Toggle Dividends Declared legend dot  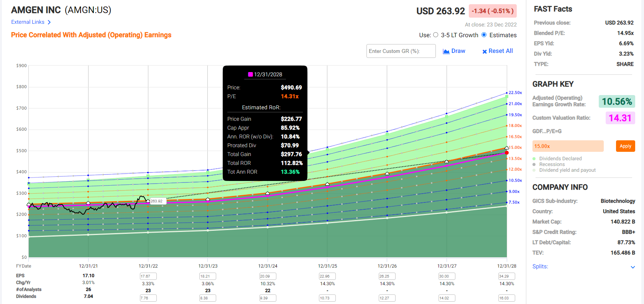point(534,159)
